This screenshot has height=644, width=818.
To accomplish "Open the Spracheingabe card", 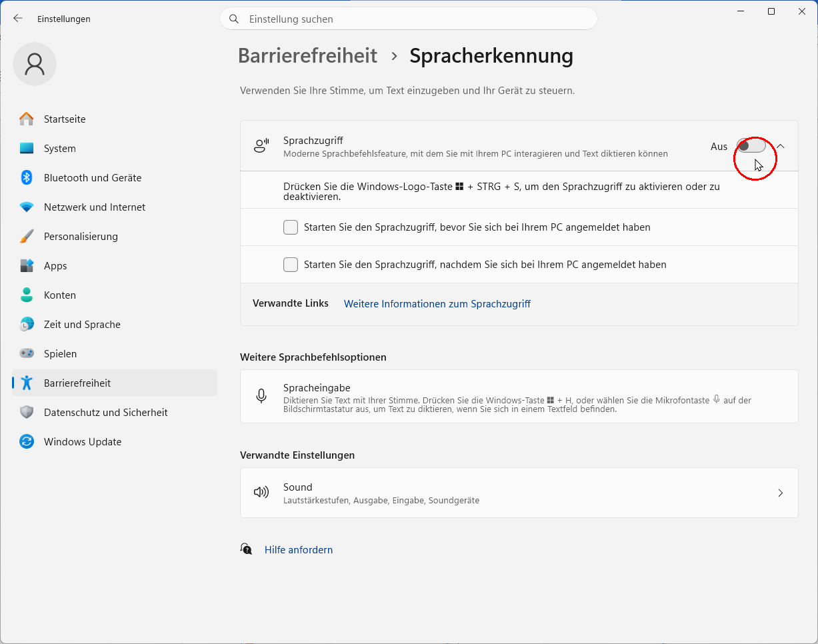I will (519, 397).
